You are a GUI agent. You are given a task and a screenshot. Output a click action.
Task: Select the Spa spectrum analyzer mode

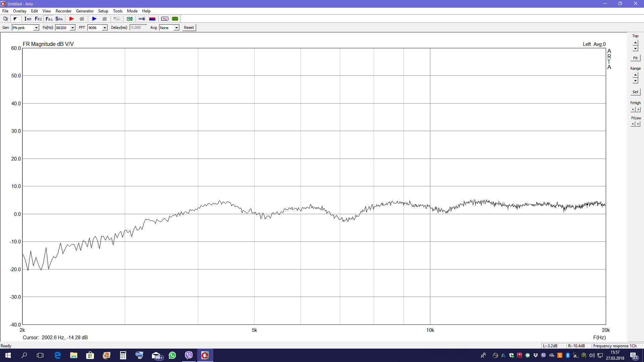pos(59,19)
